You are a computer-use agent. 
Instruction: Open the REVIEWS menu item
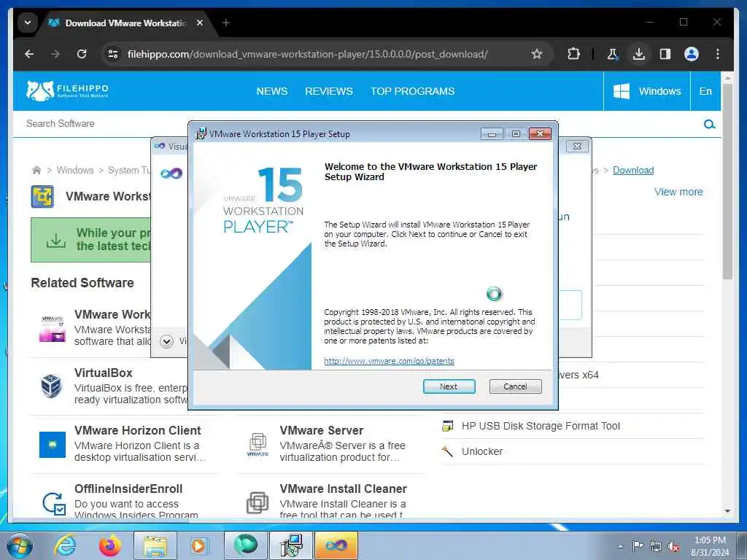coord(329,91)
